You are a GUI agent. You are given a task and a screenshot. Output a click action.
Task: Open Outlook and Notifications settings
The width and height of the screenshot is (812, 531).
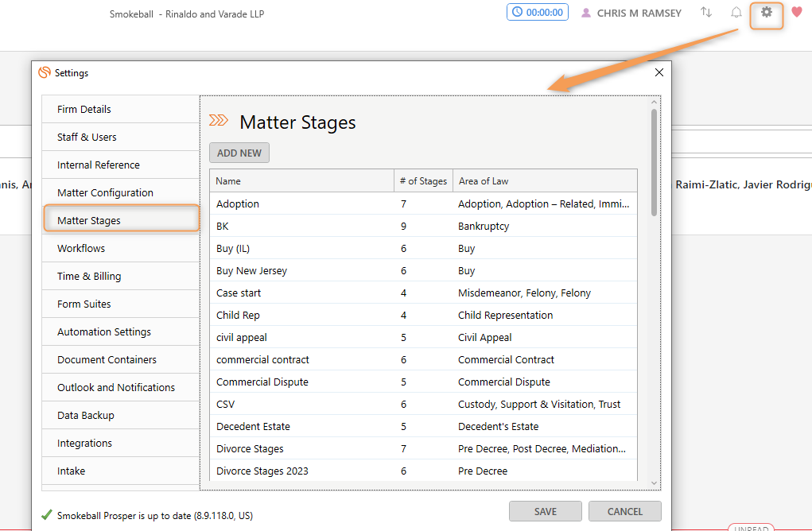click(x=121, y=388)
